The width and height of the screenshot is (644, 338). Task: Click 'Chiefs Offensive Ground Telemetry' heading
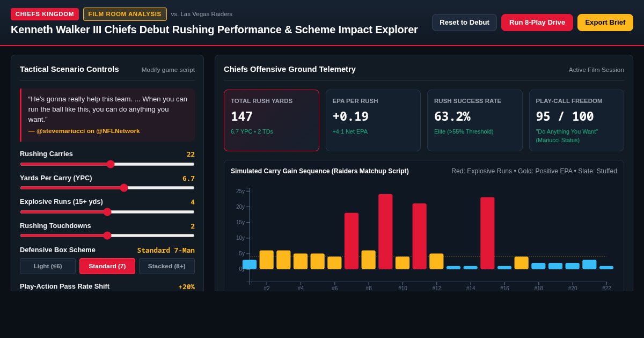(290, 69)
